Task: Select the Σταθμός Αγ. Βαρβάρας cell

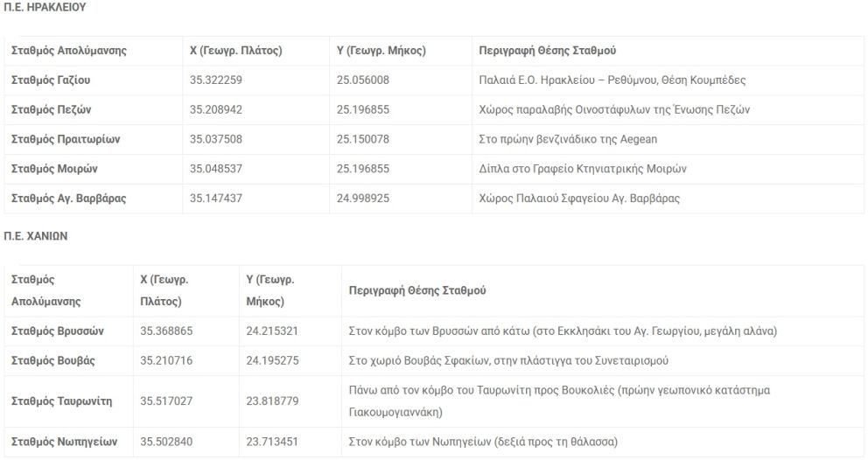Action: click(x=68, y=199)
